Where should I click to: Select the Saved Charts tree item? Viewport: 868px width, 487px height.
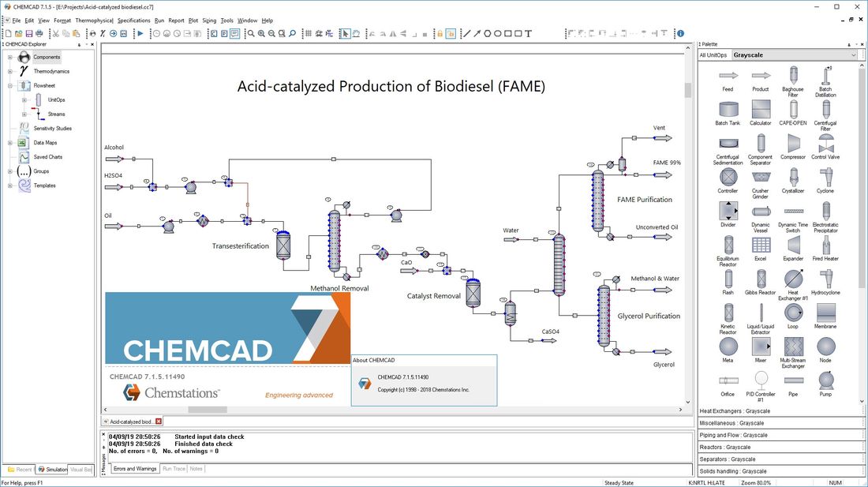(48, 157)
